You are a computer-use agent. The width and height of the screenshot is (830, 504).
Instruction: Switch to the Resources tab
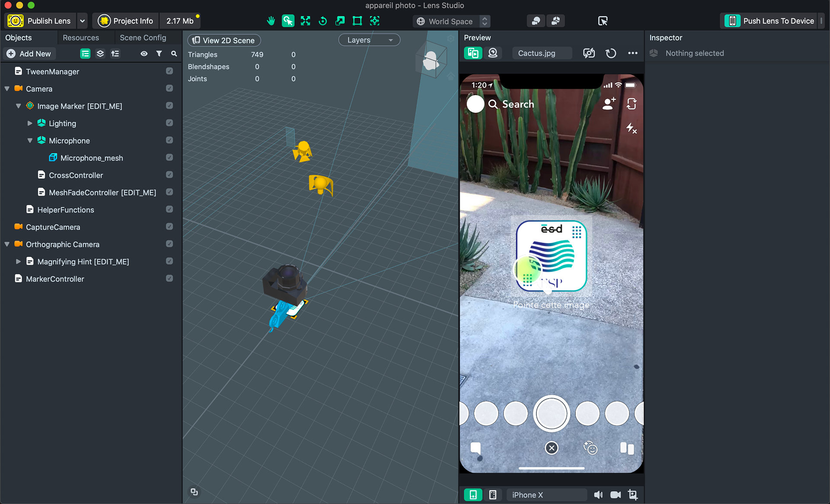(81, 38)
